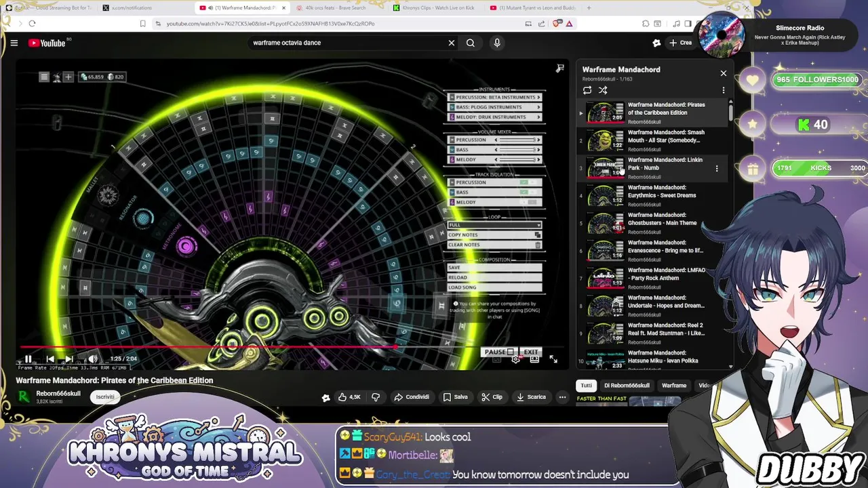This screenshot has width=868, height=488.
Task: Like the video (4,5K thumbs up)
Action: click(x=349, y=397)
